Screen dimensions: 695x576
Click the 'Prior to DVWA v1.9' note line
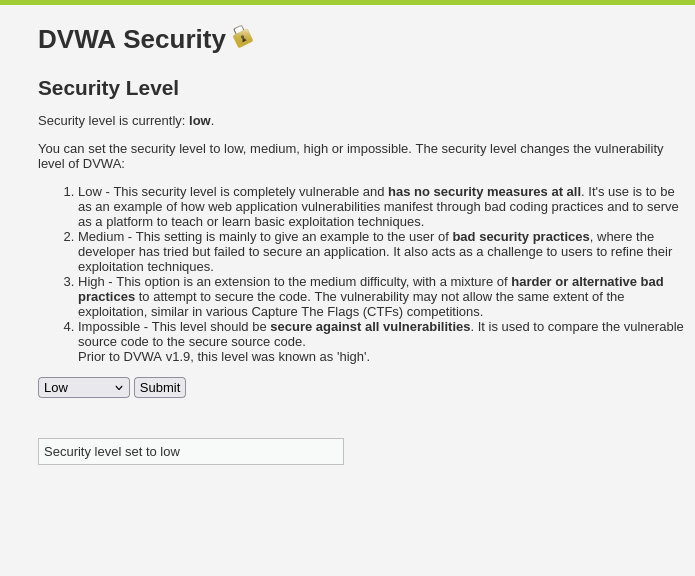click(x=223, y=357)
